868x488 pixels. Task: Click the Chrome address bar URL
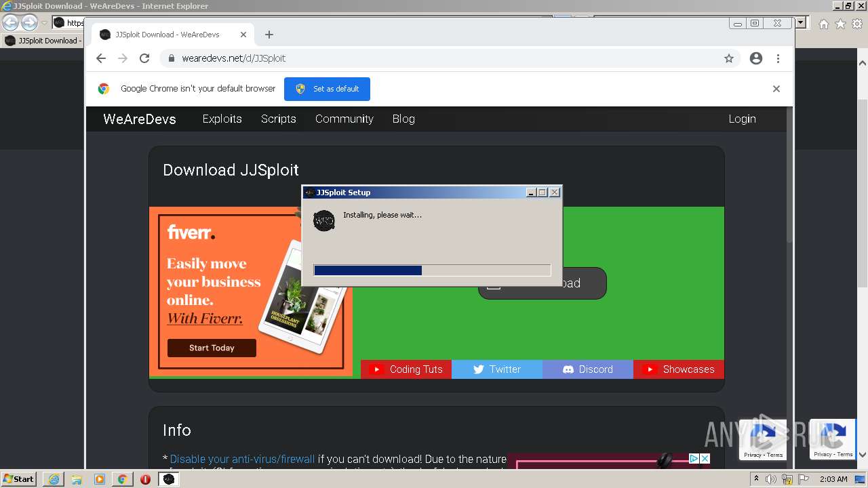click(233, 58)
